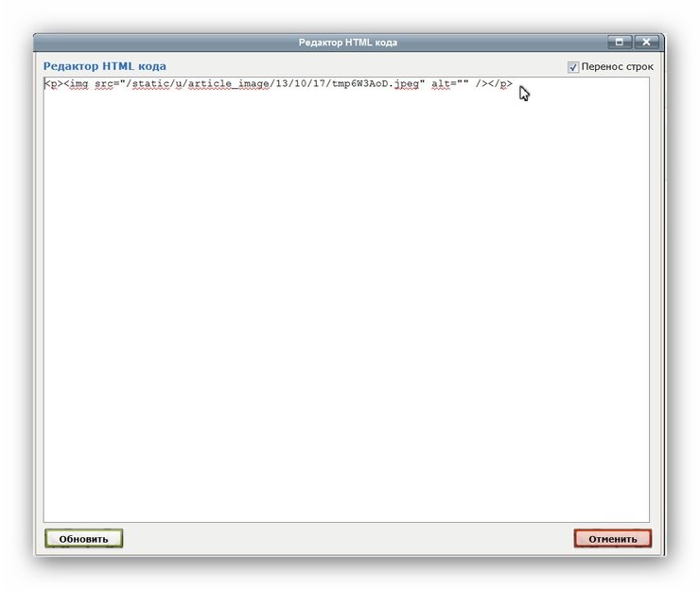Screen dimensions: 700x590
Task: Place cursor on the closing </p> tag
Action: click(501, 84)
